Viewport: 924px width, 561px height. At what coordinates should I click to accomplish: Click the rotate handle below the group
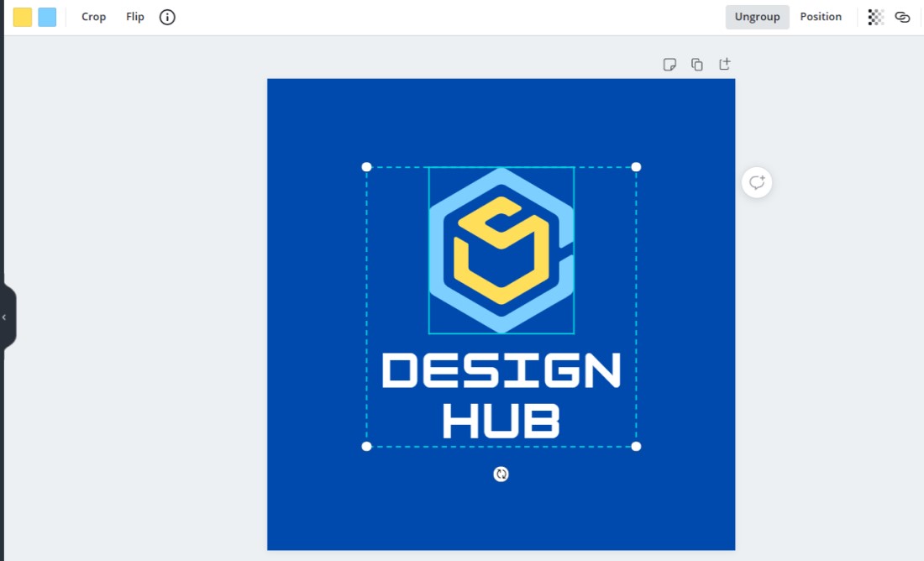(501, 474)
